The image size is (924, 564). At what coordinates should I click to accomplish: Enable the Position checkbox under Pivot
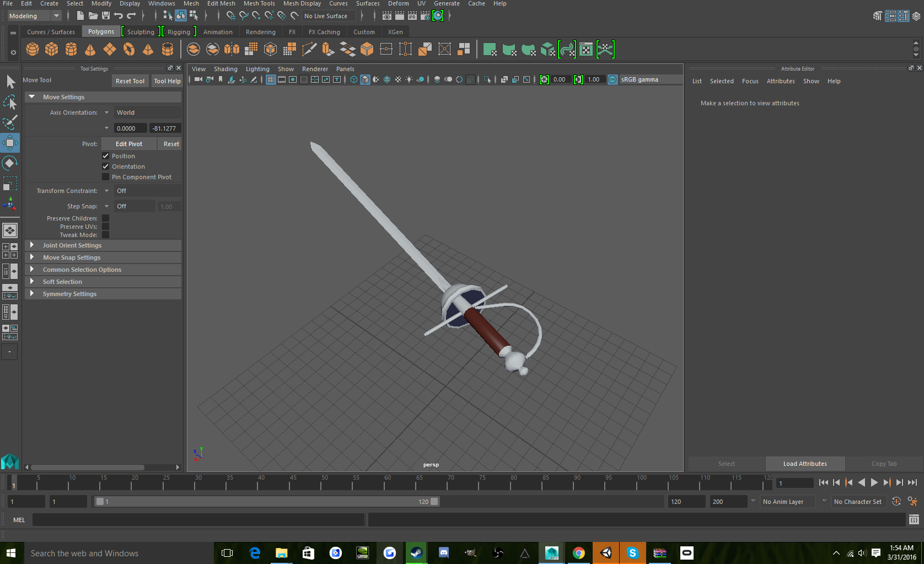pos(105,155)
